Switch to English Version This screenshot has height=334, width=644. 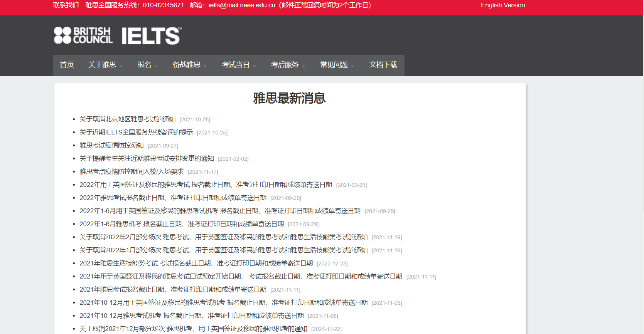[502, 5]
